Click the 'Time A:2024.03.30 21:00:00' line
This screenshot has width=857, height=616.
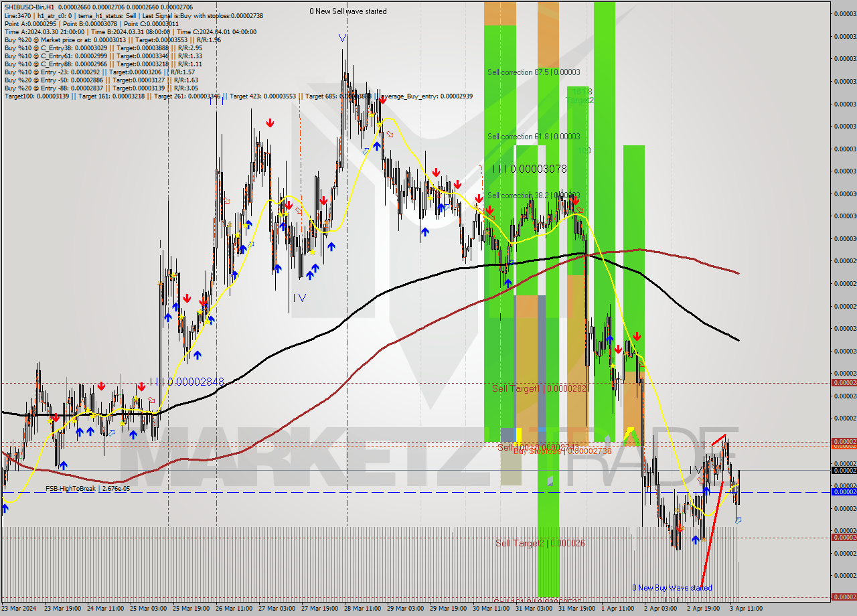[x=130, y=31]
